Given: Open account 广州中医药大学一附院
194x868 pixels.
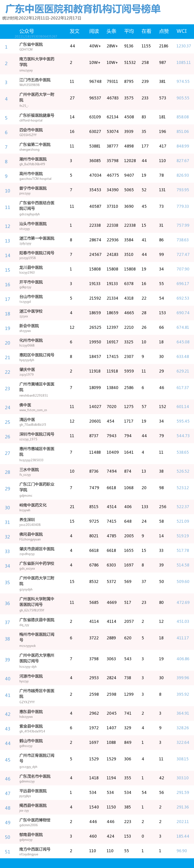Looking at the screenshot, I should click(x=37, y=97).
